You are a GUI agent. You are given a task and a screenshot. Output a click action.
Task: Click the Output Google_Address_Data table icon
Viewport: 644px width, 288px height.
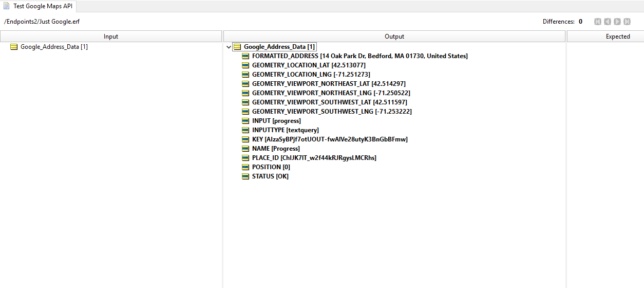[x=237, y=47]
